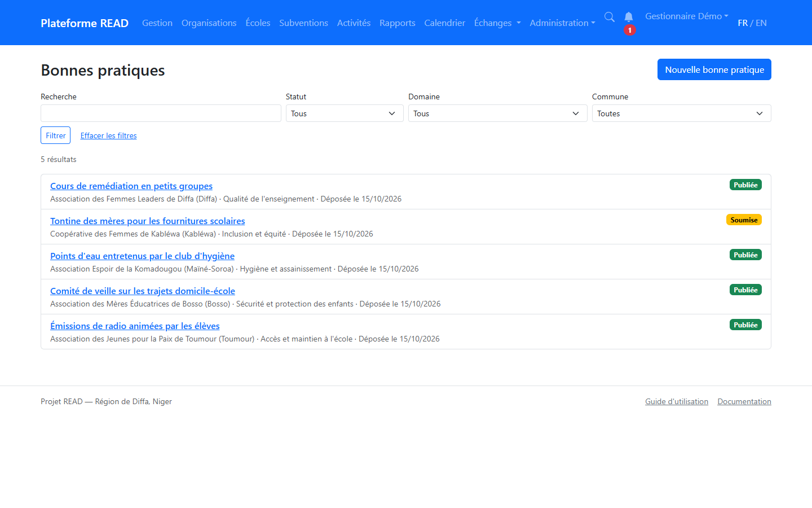The width and height of the screenshot is (812, 508).
Task: Click 'Projet READ — Région de Diffa, Niger' footer text
Action: [106, 402]
